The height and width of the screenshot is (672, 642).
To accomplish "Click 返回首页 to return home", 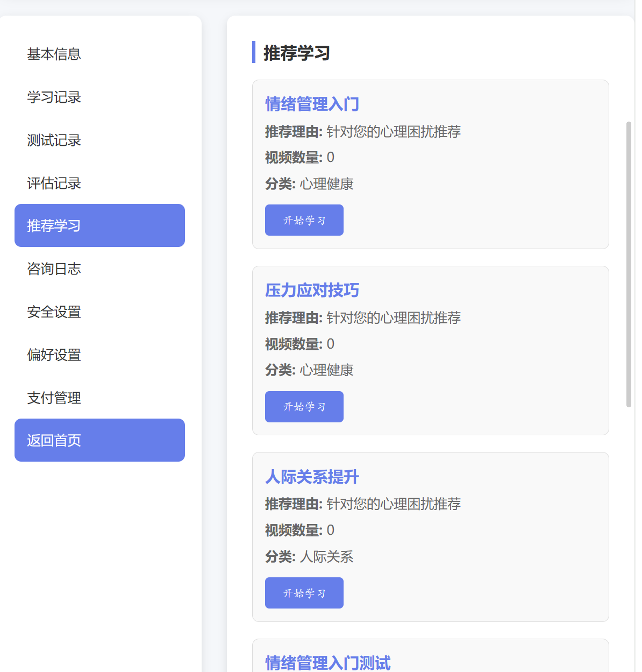I will pos(54,440).
